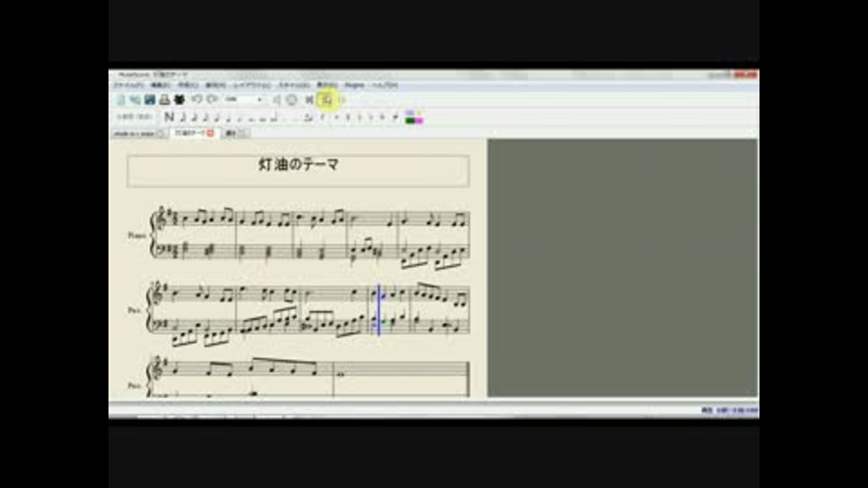Open the ヘルプ (Help) menu
Image resolution: width=868 pixels, height=488 pixels.
tap(384, 85)
